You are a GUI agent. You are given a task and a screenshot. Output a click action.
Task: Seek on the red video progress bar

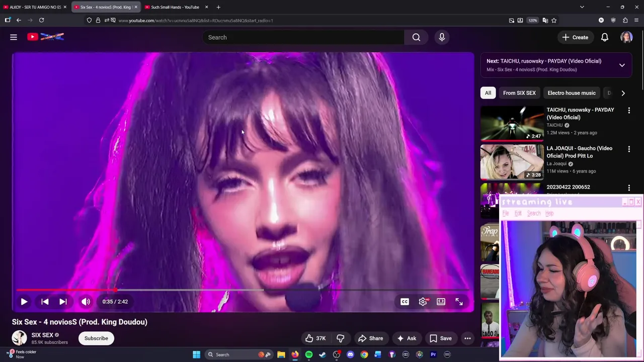243,290
